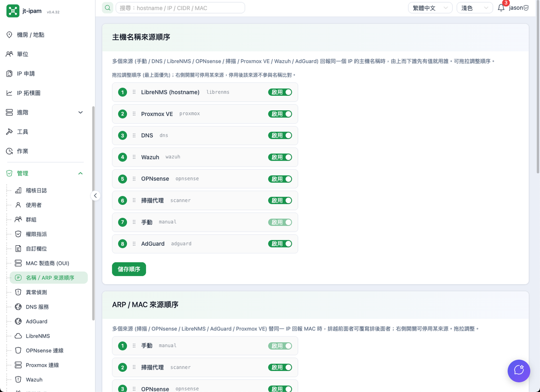Click drag handle of LibreNMS (hostname) row
This screenshot has height=392, width=540.
tap(134, 92)
